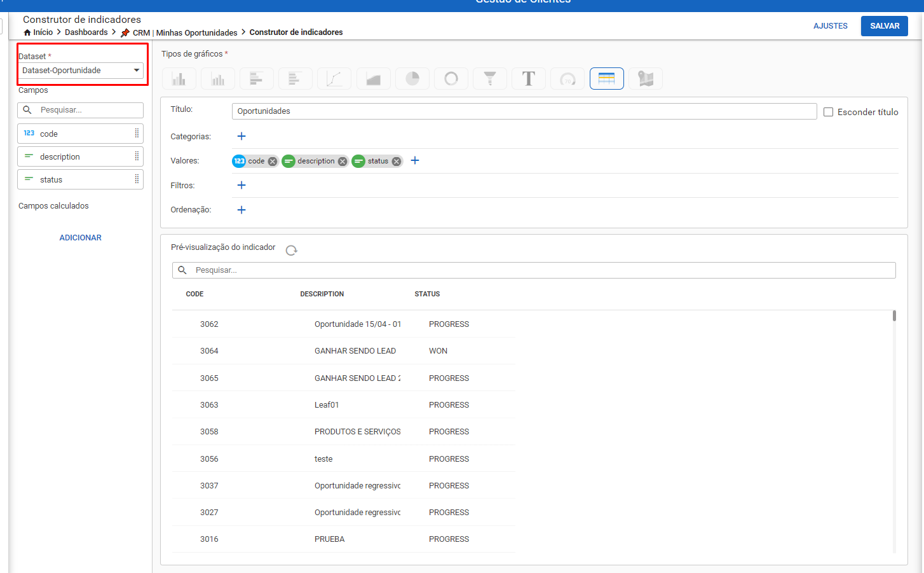Select the table chart type
Image resolution: width=924 pixels, height=573 pixels.
coord(607,79)
